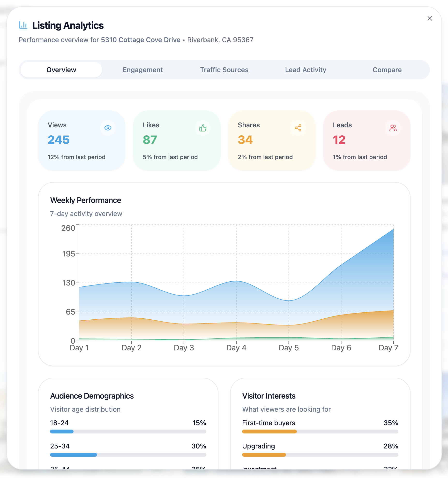Click the Upgrading interest progress bar

(320, 455)
